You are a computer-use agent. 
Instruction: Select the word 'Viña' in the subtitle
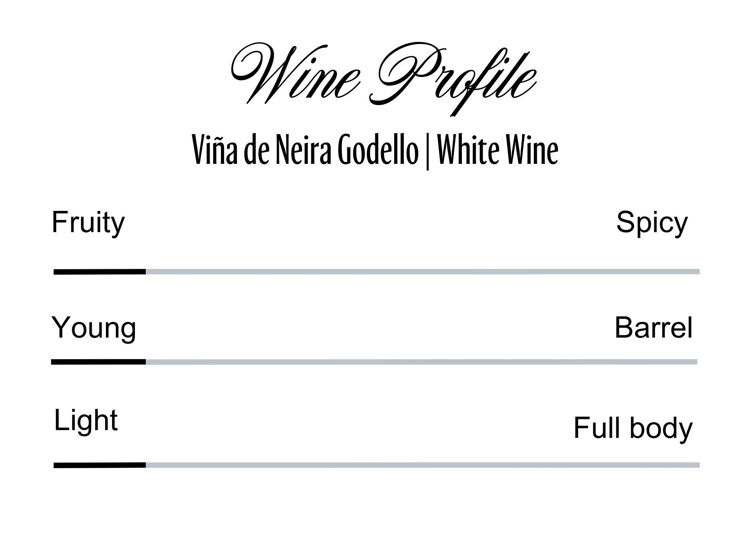tap(215, 150)
